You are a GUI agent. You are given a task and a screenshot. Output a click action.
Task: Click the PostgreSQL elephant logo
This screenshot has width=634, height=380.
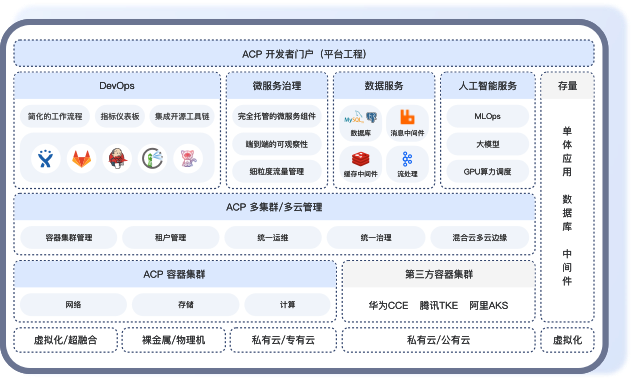click(x=371, y=117)
